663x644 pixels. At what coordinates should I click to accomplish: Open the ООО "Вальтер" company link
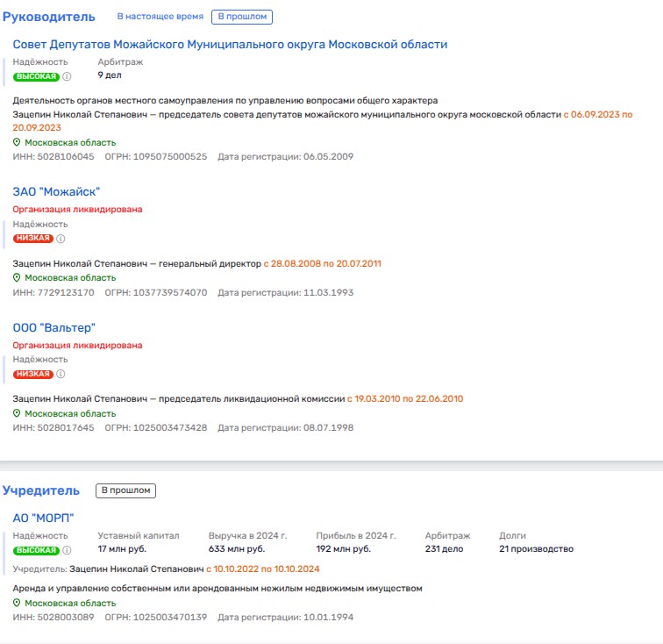pyautogui.click(x=53, y=327)
